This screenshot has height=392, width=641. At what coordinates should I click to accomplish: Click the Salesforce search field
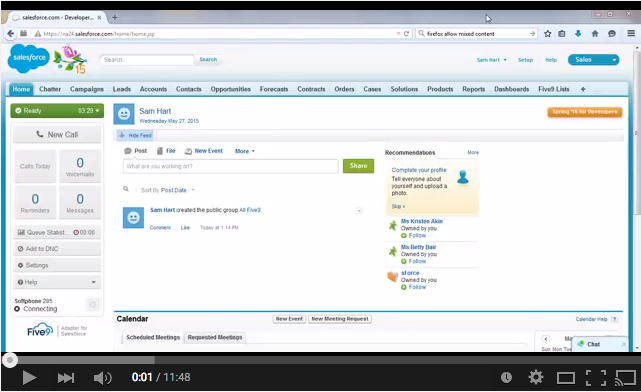146,60
